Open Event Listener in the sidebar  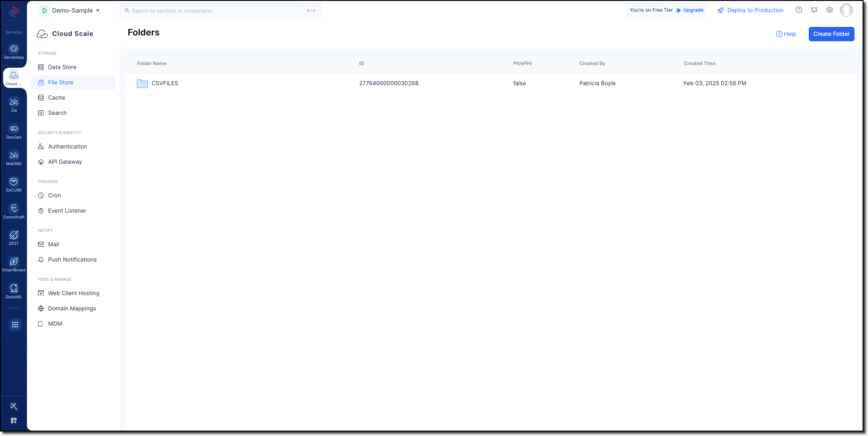pos(73,211)
